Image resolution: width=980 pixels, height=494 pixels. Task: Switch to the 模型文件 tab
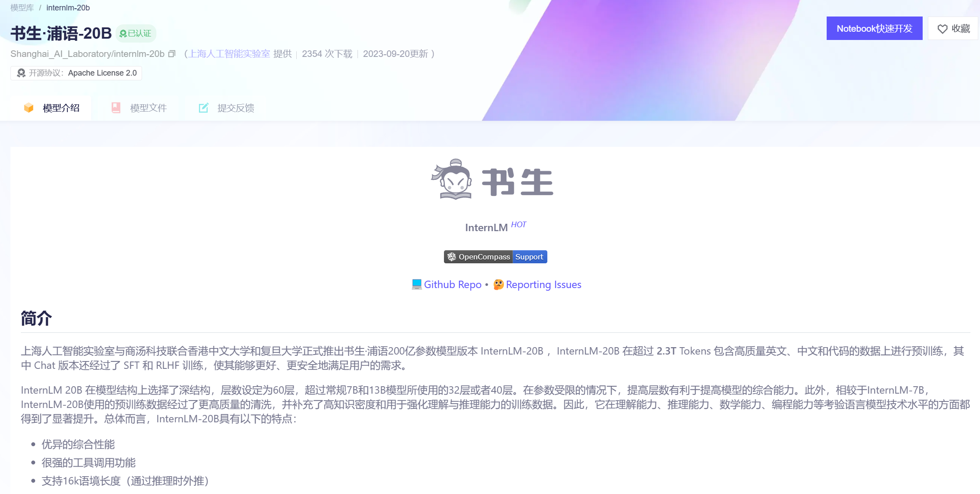click(x=148, y=108)
